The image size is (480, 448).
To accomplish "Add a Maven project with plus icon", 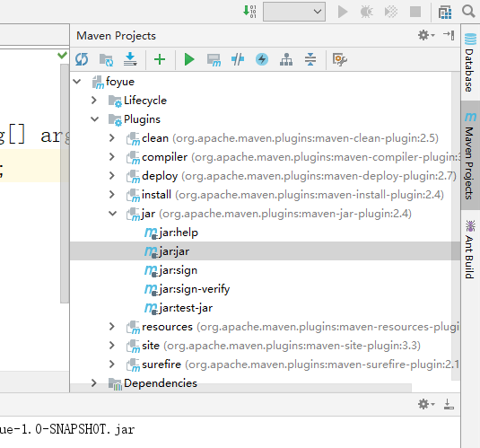I will coord(160,59).
